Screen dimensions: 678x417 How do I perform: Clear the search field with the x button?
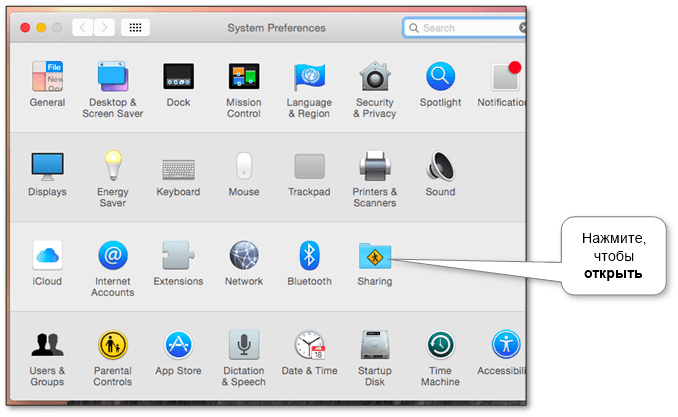[x=522, y=28]
